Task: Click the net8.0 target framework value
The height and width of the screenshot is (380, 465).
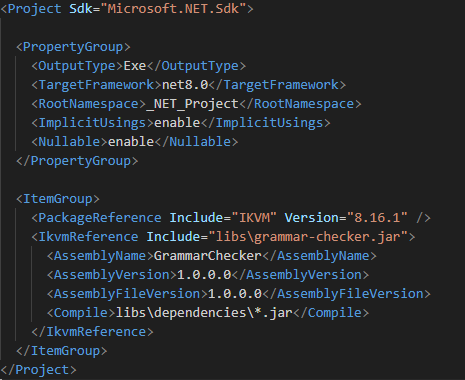Action: pyautogui.click(x=185, y=85)
